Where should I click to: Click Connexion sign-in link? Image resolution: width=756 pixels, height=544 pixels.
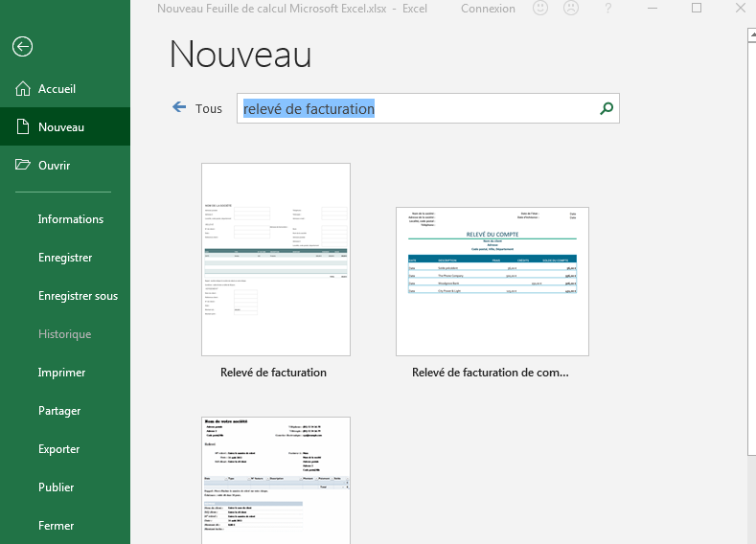pyautogui.click(x=488, y=9)
